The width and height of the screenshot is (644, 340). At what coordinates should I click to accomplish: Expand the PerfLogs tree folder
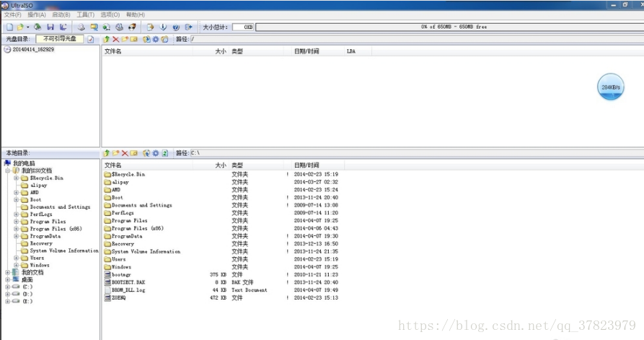point(16,214)
